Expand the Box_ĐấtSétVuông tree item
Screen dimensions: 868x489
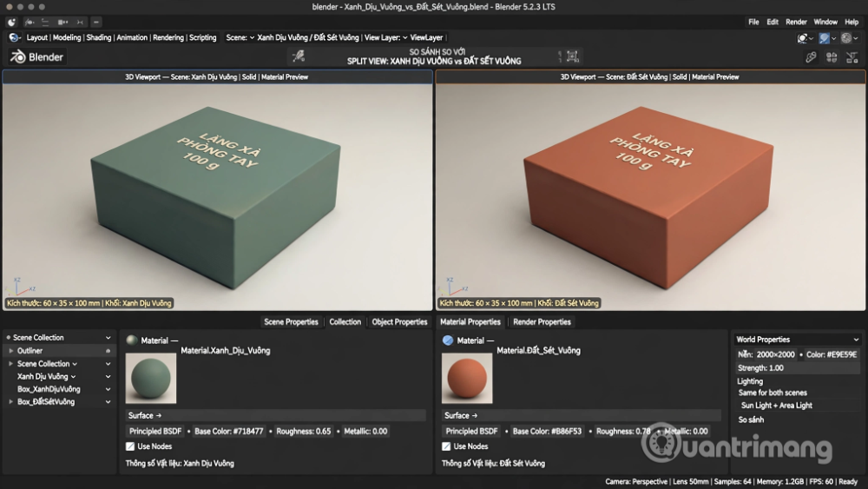pyautogui.click(x=11, y=401)
